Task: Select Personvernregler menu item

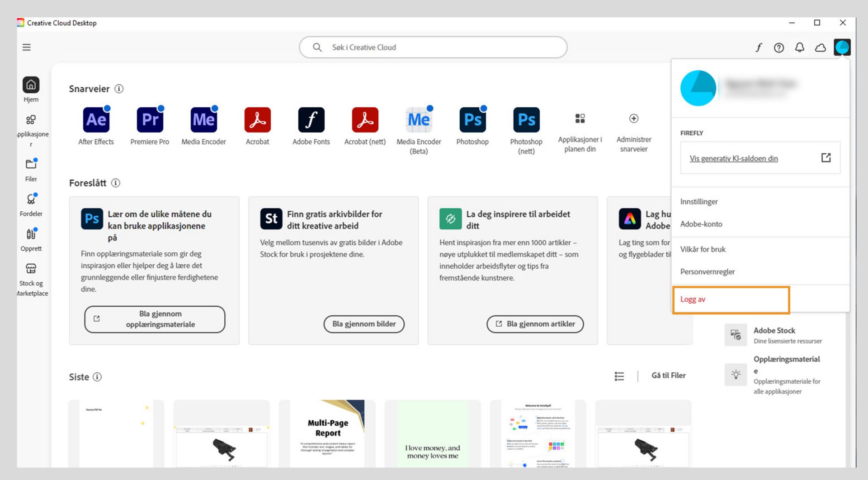Action: [708, 272]
